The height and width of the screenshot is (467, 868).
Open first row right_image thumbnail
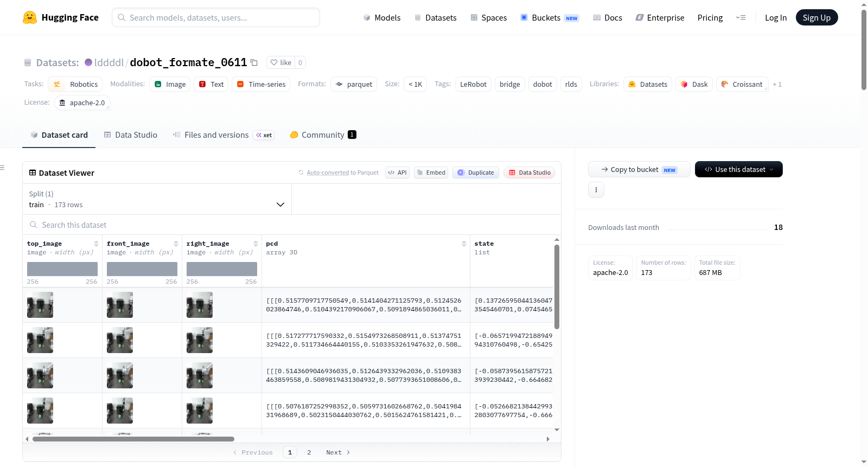(200, 305)
